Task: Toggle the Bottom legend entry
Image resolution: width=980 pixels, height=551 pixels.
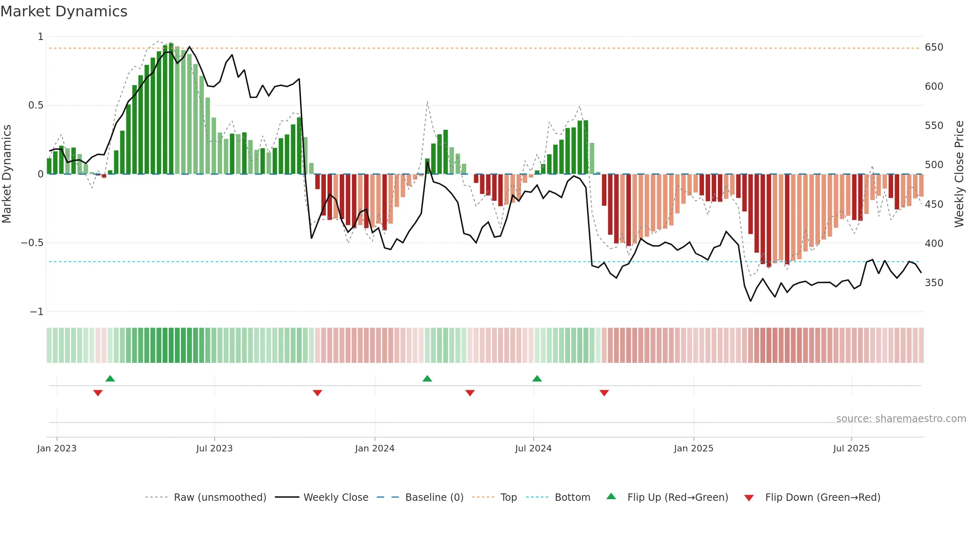Action: 558,497
